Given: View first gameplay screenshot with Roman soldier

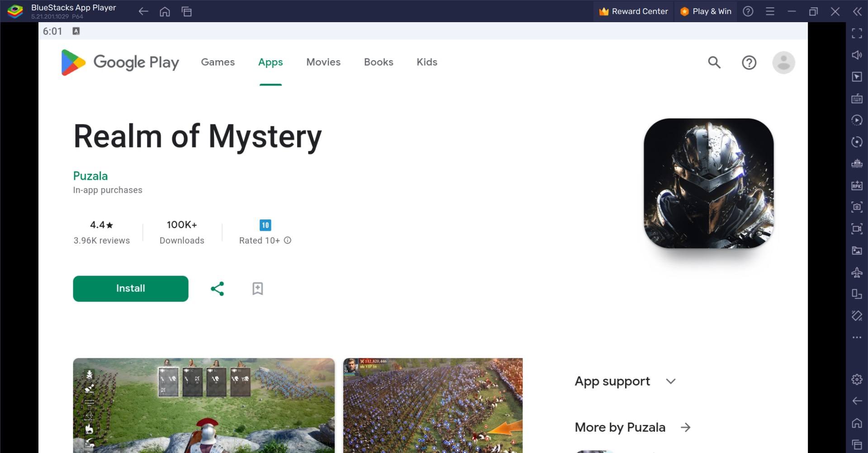Looking at the screenshot, I should pyautogui.click(x=204, y=405).
